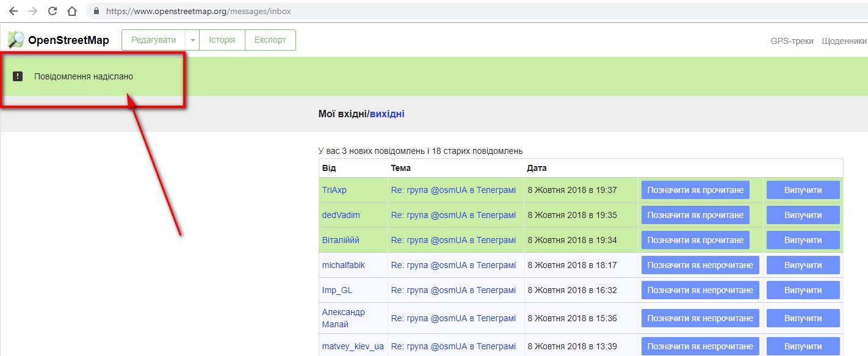This screenshot has width=868, height=356.
Task: Delete Александр Малай's message with Вилучити
Action: 803,318
